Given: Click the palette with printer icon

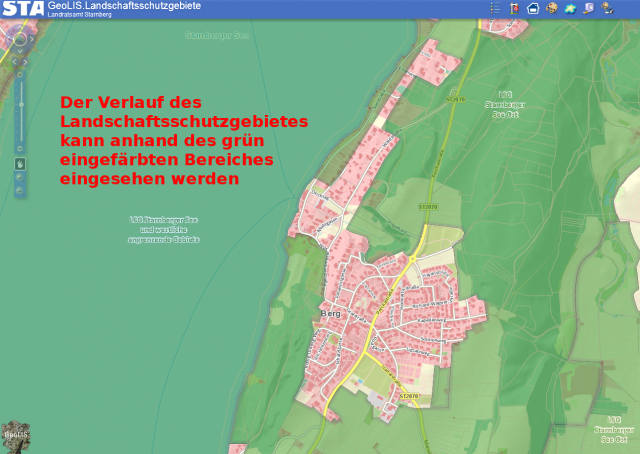Looking at the screenshot, I should [x=607, y=8].
